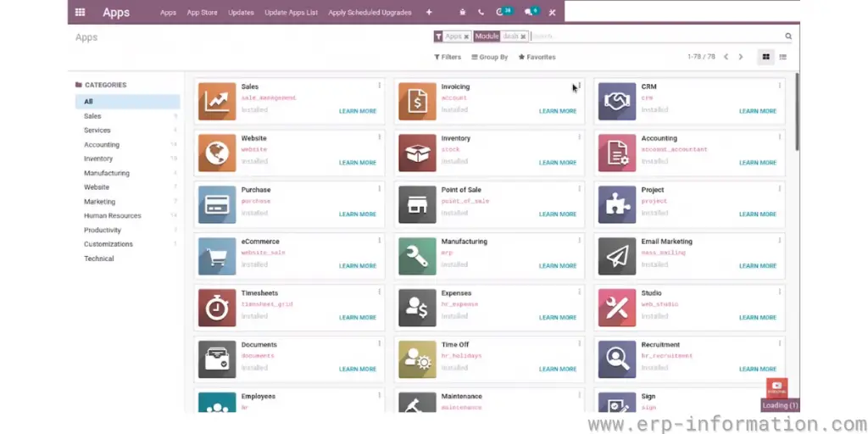Open the conversations chat icon

(531, 12)
